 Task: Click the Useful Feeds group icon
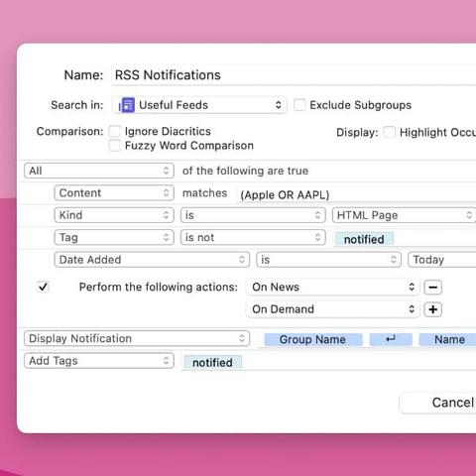(x=127, y=105)
